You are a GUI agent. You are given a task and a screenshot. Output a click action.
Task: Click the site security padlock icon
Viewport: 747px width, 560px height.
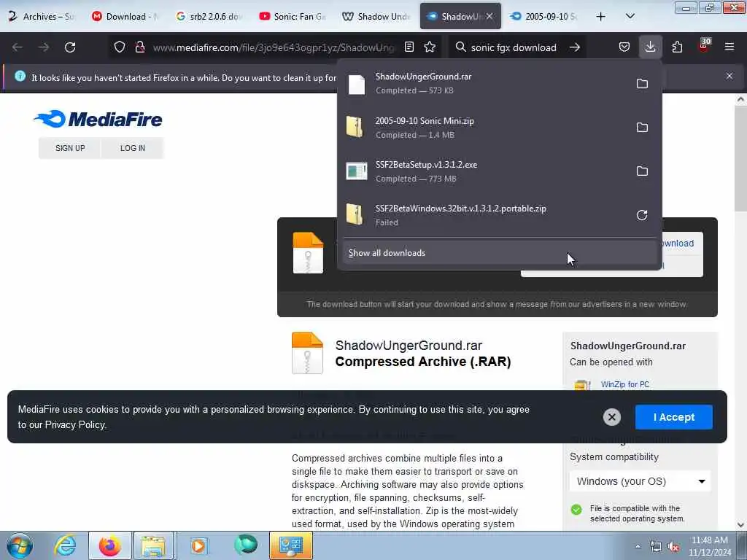coord(139,47)
